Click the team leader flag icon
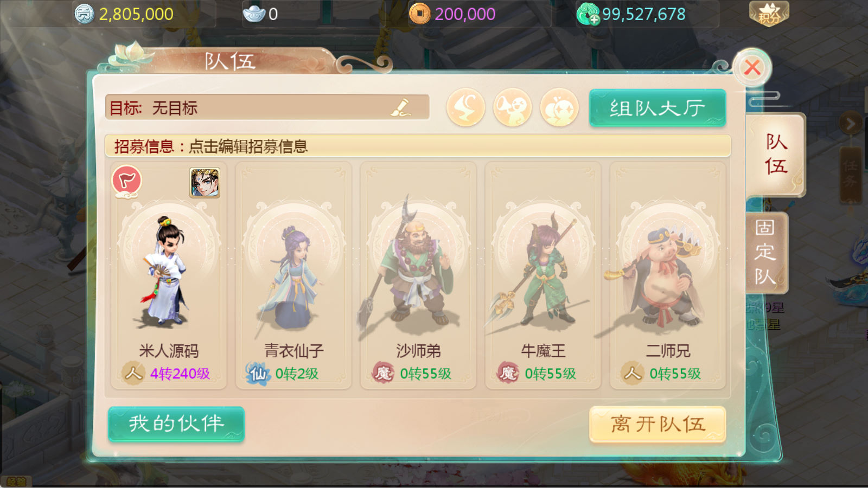The image size is (868, 488). (x=127, y=181)
